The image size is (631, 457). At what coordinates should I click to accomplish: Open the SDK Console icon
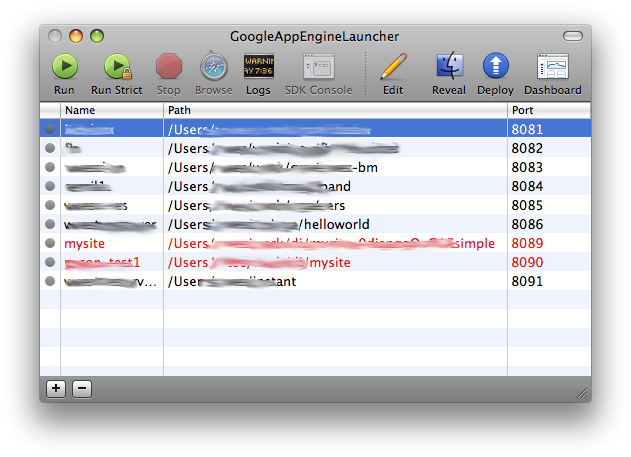pyautogui.click(x=318, y=67)
